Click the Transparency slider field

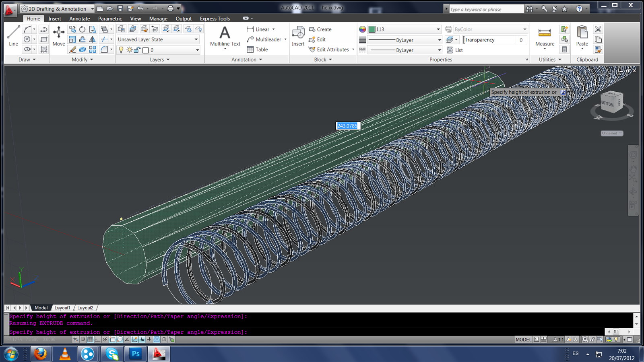click(489, 40)
